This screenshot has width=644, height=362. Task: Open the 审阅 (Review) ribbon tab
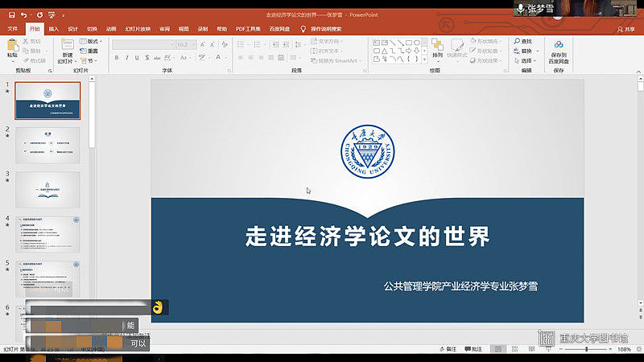tap(165, 29)
